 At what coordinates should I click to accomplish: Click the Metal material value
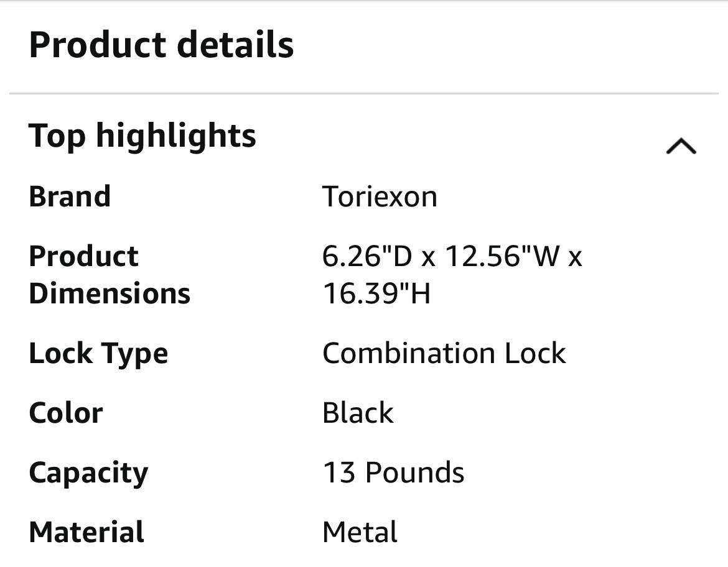(x=360, y=532)
